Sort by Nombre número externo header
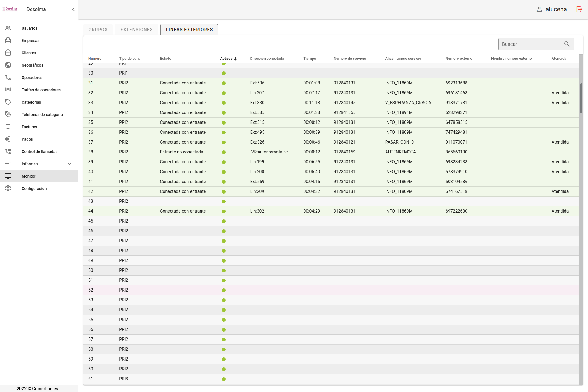Viewport: 588px width, 392px height. pyautogui.click(x=511, y=59)
